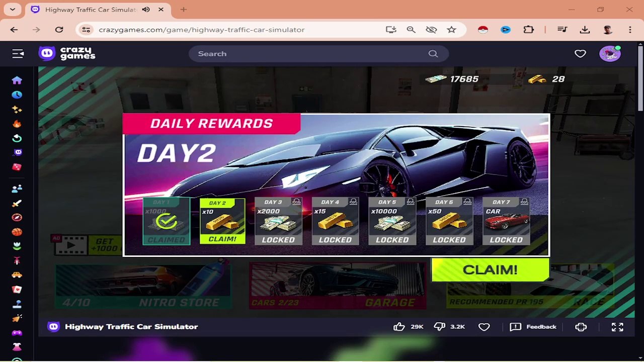
Task: Select the locked Day 3 x2000 cash card
Action: pyautogui.click(x=278, y=221)
